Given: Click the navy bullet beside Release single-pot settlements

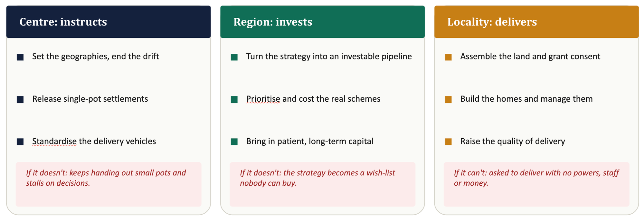Looking at the screenshot, I should point(20,99).
